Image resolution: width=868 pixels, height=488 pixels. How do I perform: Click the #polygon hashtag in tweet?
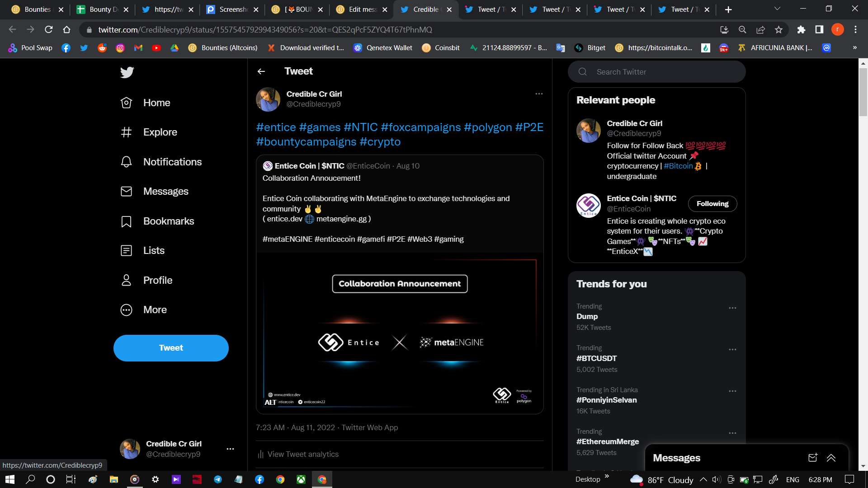point(488,127)
